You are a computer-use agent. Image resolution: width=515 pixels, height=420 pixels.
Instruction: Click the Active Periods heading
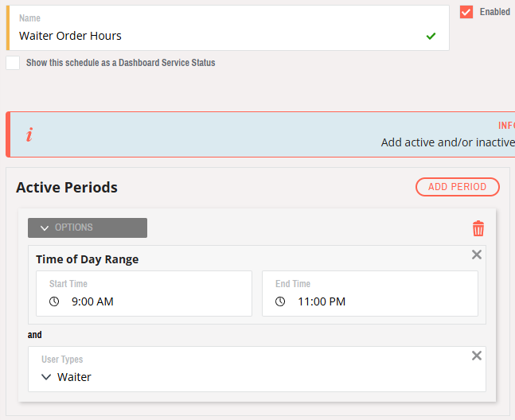click(67, 188)
